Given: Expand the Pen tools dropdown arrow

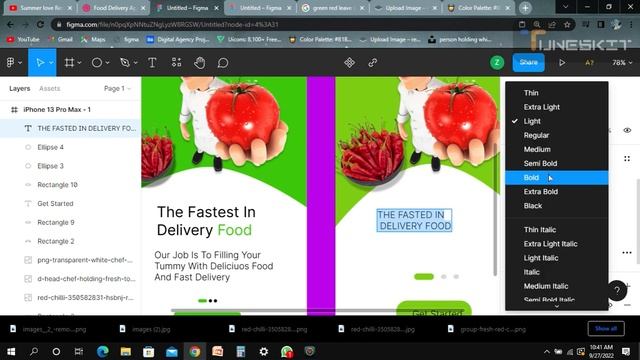Looking at the screenshot, I should [136, 63].
